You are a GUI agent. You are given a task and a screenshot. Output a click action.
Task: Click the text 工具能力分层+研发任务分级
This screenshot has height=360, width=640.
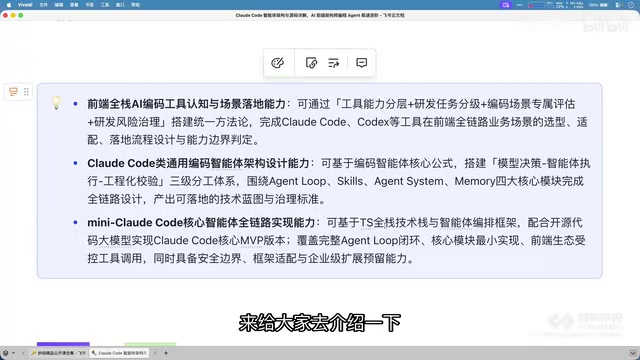point(411,104)
